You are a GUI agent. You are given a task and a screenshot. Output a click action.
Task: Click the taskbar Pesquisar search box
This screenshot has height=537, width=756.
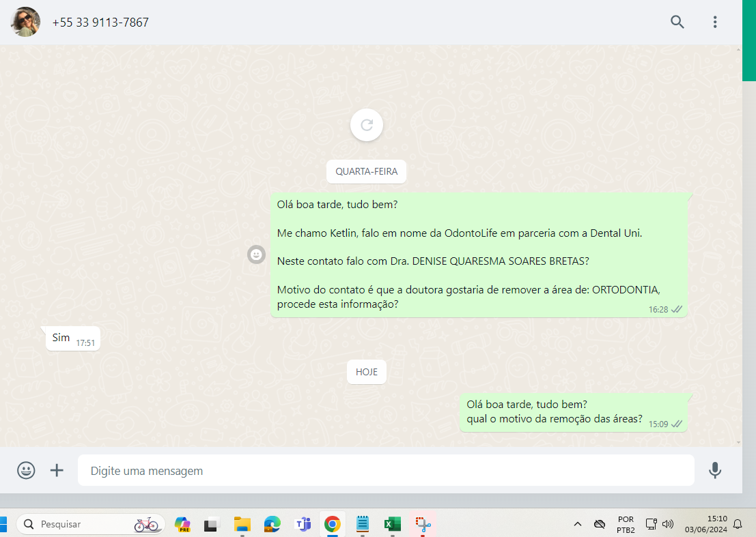[91, 524]
